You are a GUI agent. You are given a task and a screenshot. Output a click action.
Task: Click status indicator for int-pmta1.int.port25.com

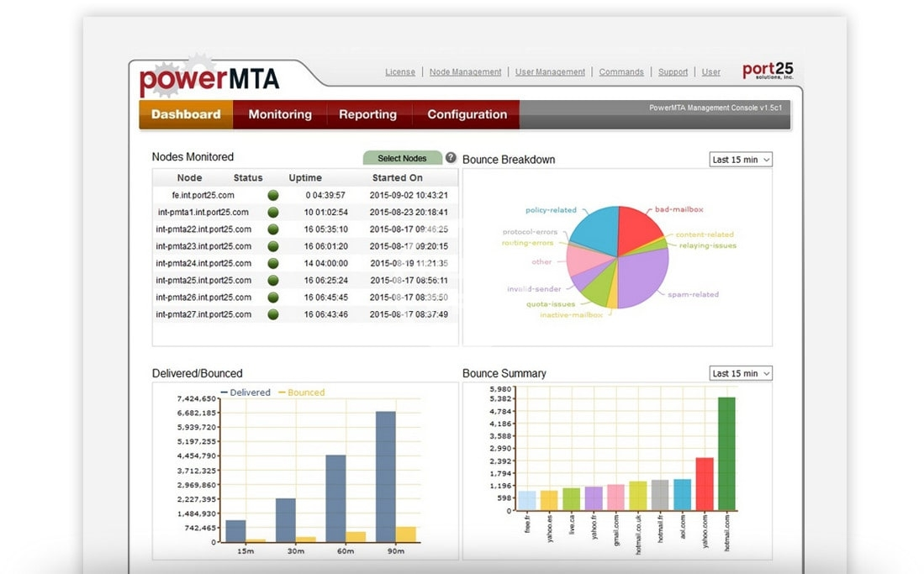click(273, 213)
